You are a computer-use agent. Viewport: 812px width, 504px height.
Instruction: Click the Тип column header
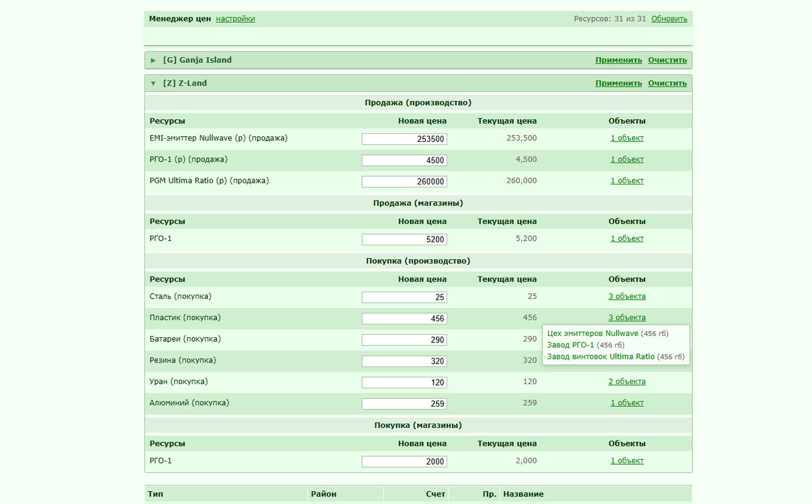click(x=155, y=494)
